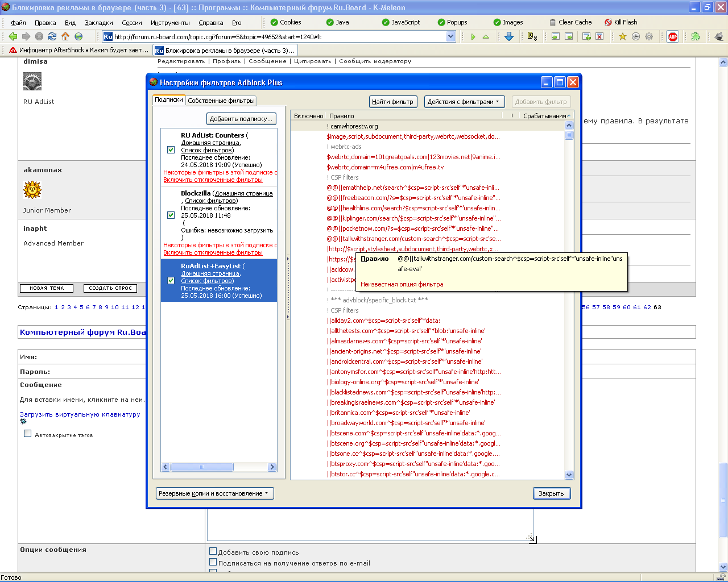Open the URL bar history dropdown arrow
Screen dimensions: 728x582
pos(451,36)
